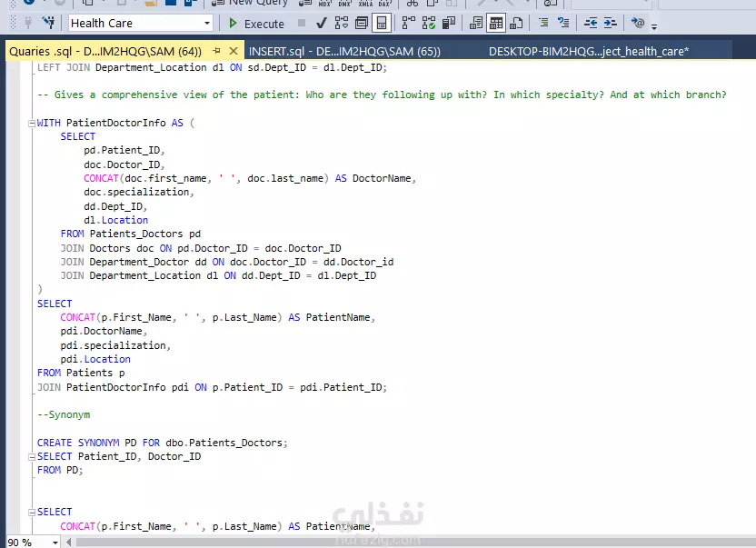This screenshot has width=756, height=548.
Task: Close the Quaries .sql tab
Action: click(x=234, y=51)
